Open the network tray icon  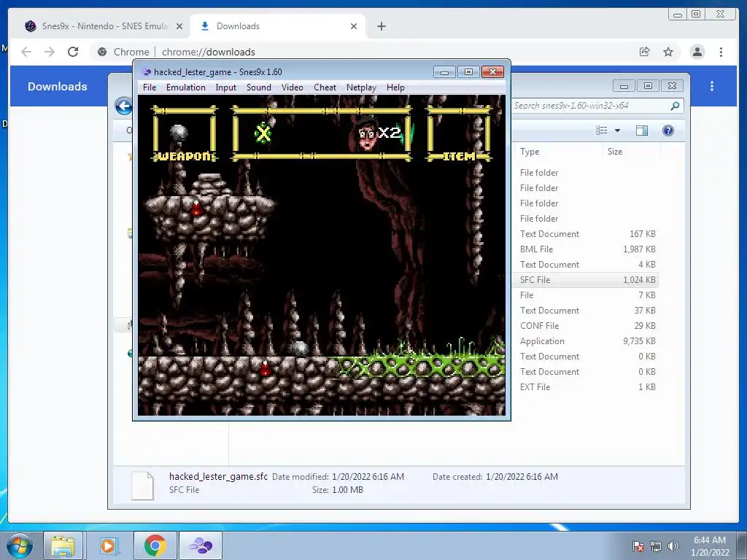[x=656, y=545]
